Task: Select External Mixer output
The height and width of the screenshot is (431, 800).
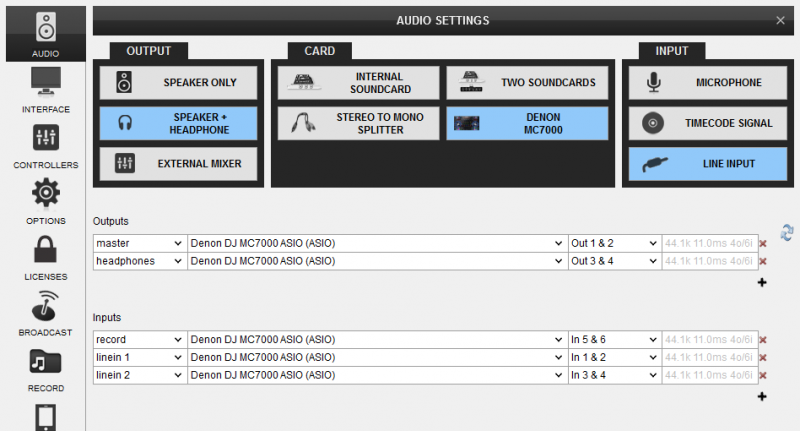Action: 178,164
